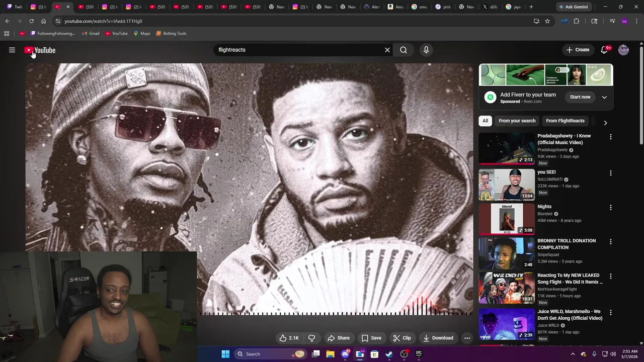The image size is (644, 362).
Task: Open options for you SEE! video
Action: [611, 173]
